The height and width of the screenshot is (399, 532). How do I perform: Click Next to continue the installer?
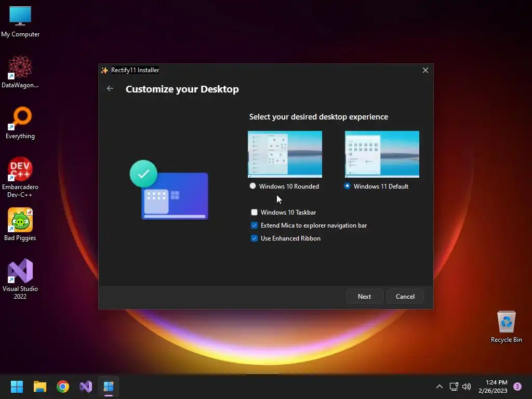(x=364, y=297)
